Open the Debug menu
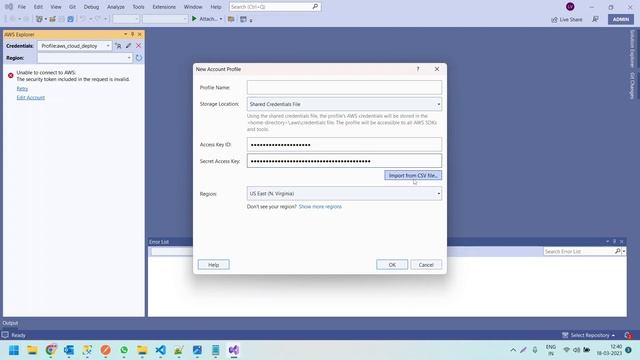This screenshot has height=360, width=640. point(91,7)
